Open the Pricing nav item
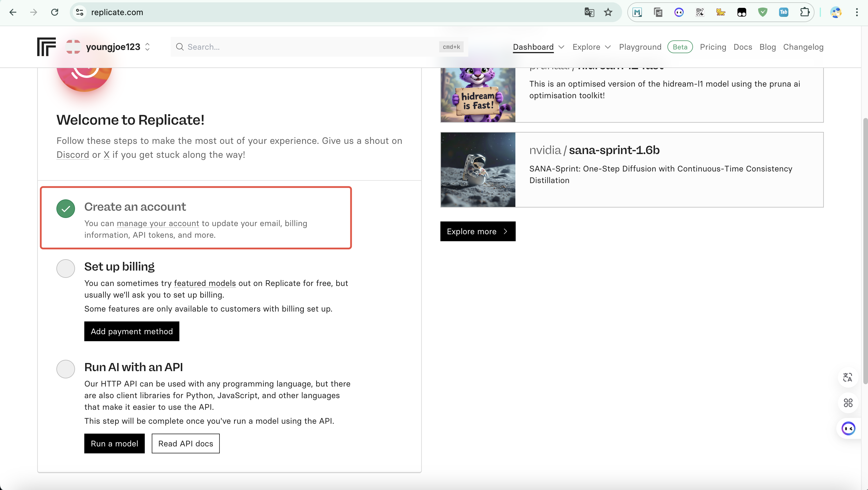 (x=713, y=47)
